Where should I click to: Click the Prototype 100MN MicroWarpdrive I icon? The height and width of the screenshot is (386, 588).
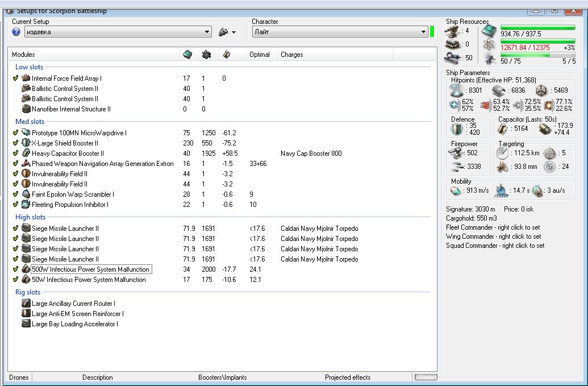[26, 133]
